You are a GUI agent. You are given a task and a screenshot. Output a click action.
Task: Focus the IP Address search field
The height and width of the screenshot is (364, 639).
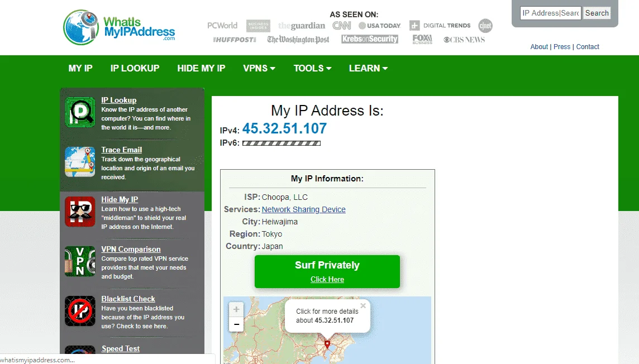pyautogui.click(x=551, y=13)
